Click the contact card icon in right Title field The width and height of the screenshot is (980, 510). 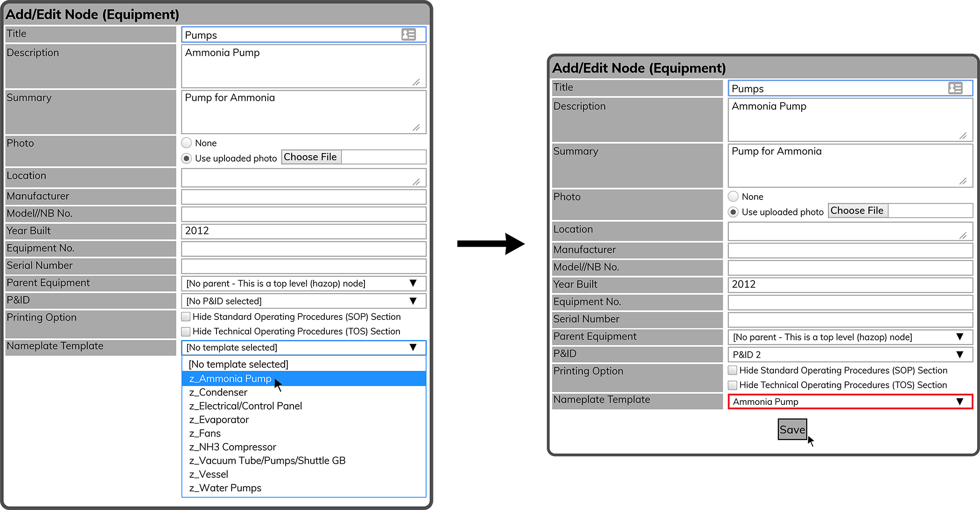coord(955,88)
